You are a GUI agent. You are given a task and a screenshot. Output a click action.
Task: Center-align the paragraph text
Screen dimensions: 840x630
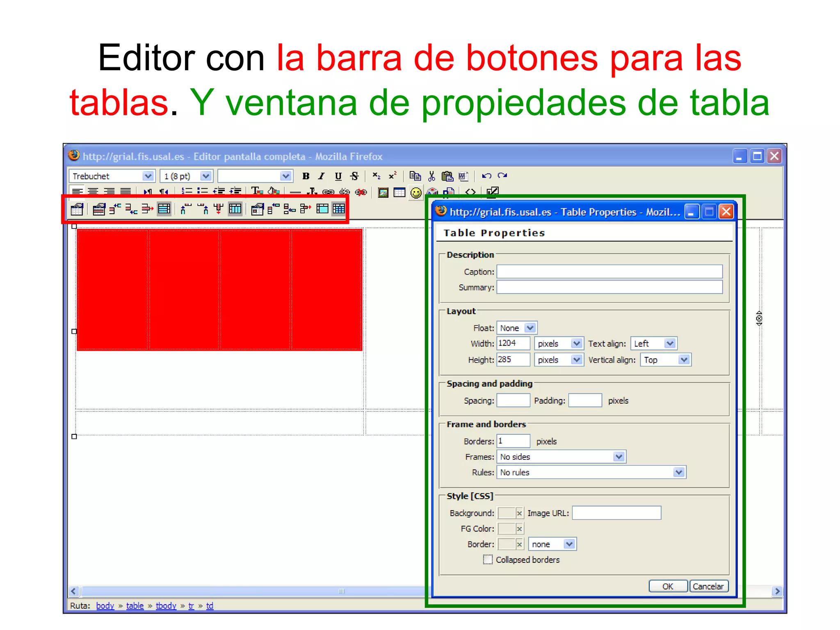tap(93, 191)
